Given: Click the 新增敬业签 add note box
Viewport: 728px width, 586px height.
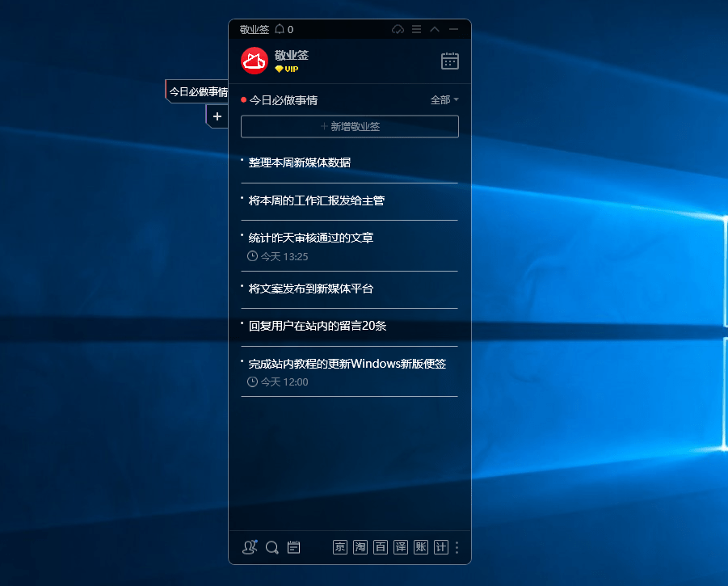Looking at the screenshot, I should (x=350, y=126).
